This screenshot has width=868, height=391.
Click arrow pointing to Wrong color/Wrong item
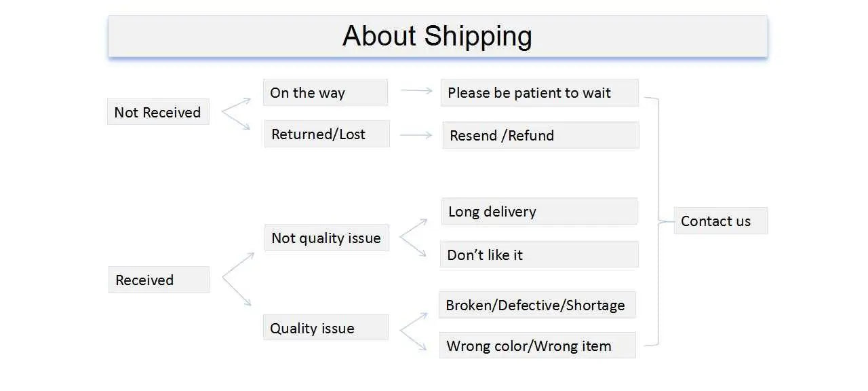tap(414, 340)
